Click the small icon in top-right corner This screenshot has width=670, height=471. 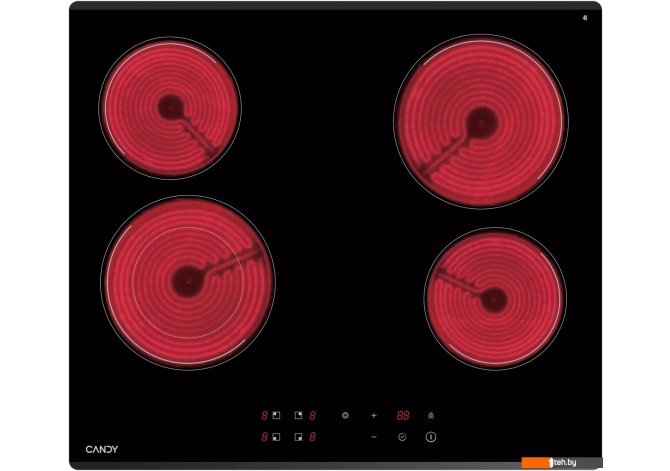585,17
